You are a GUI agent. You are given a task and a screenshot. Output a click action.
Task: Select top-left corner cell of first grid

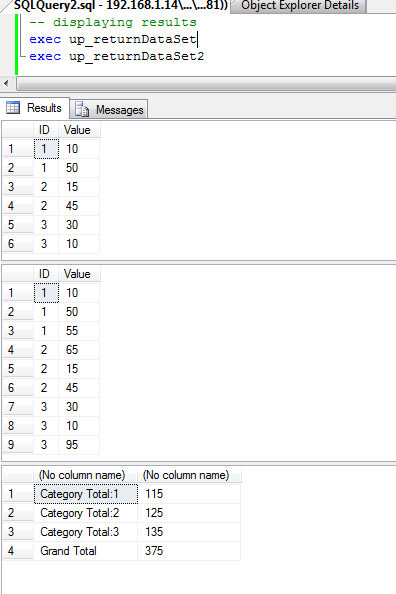pos(18,130)
